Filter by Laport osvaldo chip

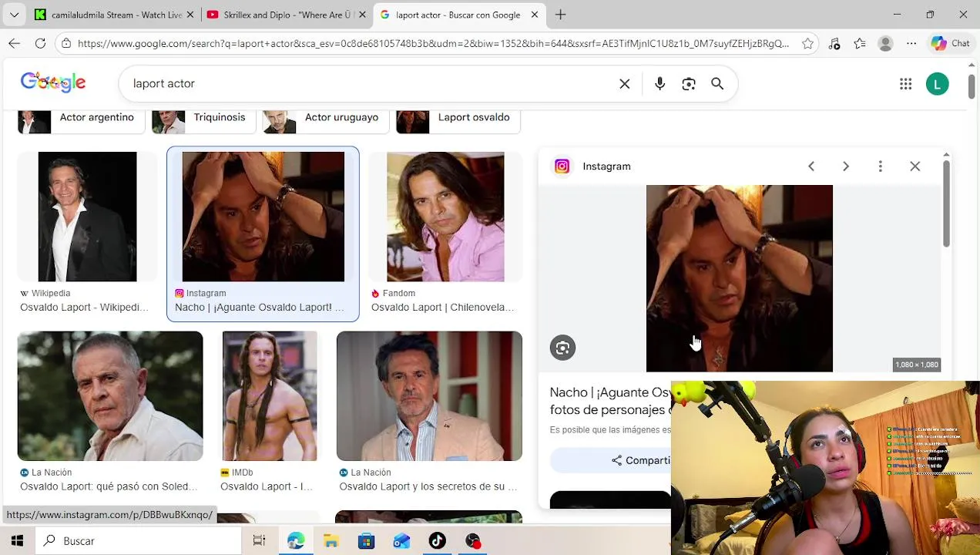tap(458, 119)
